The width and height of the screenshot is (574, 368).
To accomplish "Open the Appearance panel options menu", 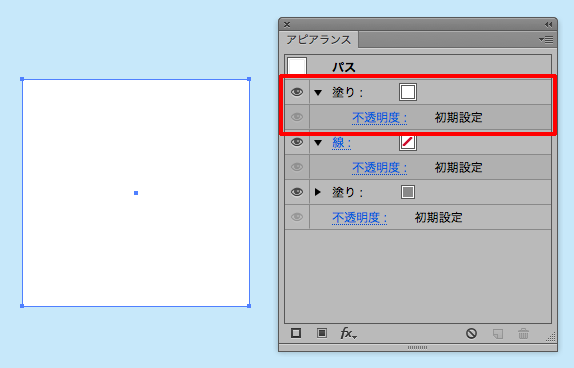I will coord(546,40).
